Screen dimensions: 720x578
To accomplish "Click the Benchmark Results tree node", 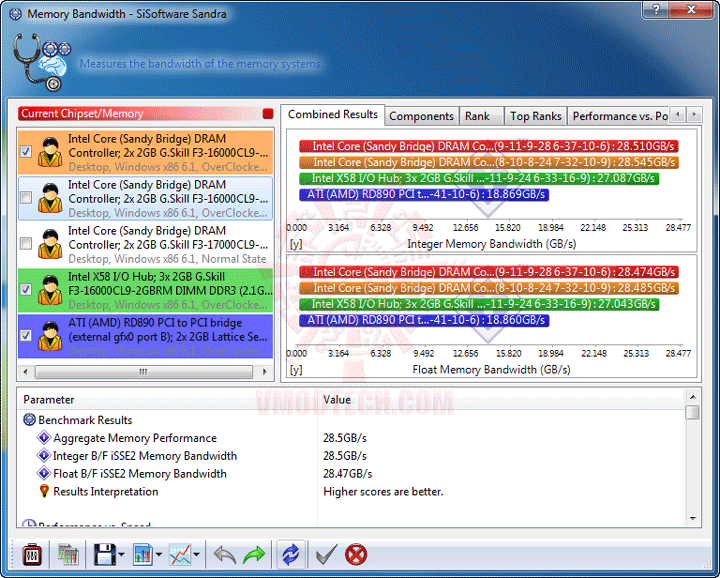I will pos(85,420).
